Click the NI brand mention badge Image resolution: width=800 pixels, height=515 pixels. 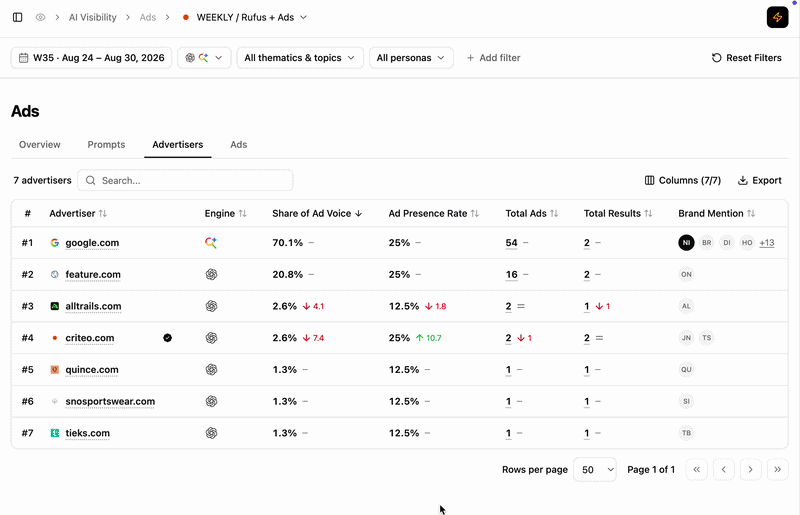pyautogui.click(x=686, y=243)
